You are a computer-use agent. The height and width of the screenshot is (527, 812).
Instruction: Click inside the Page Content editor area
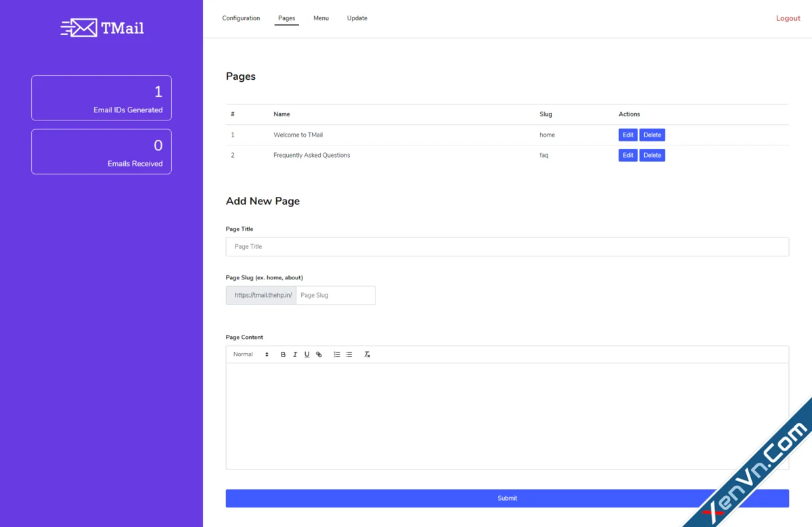[507, 416]
